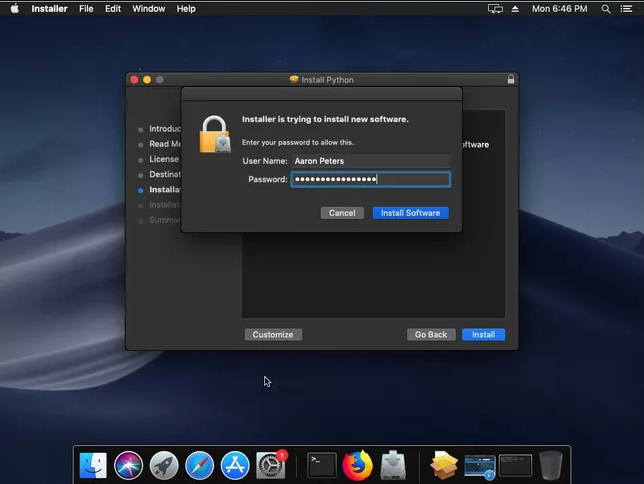This screenshot has width=644, height=484.
Task: Open Spotlight search magnifier
Action: (x=606, y=9)
